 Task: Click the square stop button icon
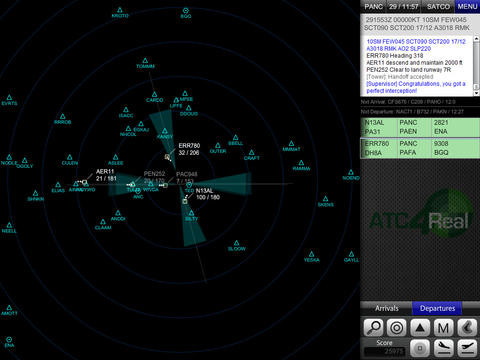pos(420,348)
